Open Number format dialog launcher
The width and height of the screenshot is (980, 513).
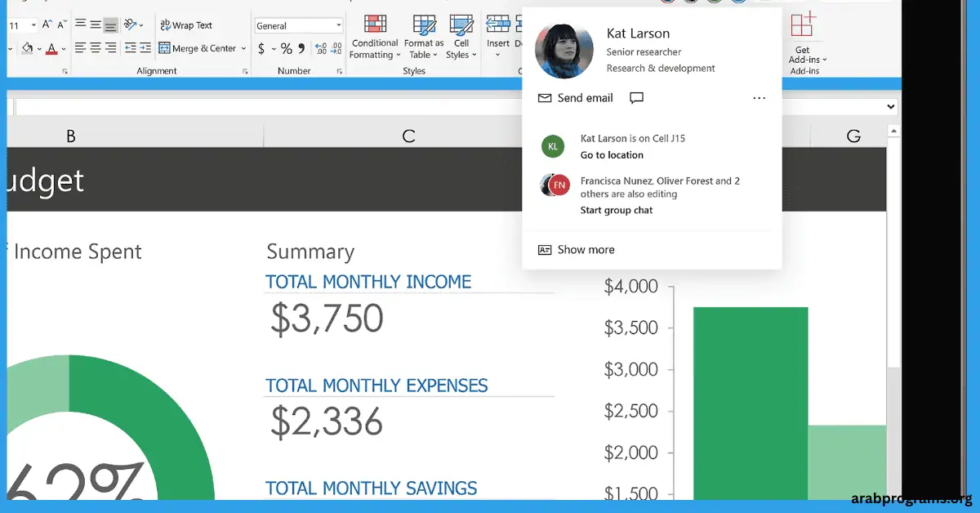340,72
